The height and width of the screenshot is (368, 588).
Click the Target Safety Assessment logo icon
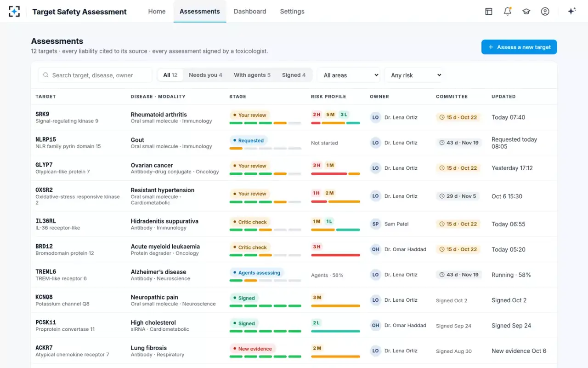[14, 11]
